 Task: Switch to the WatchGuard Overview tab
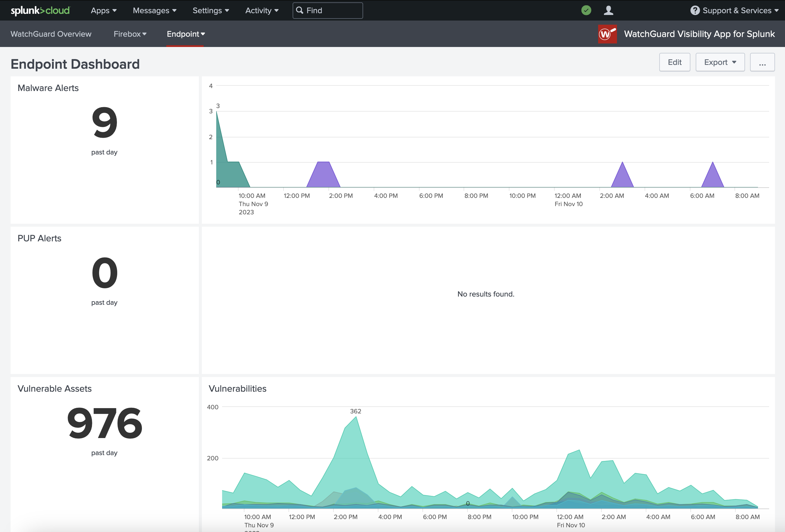click(51, 34)
